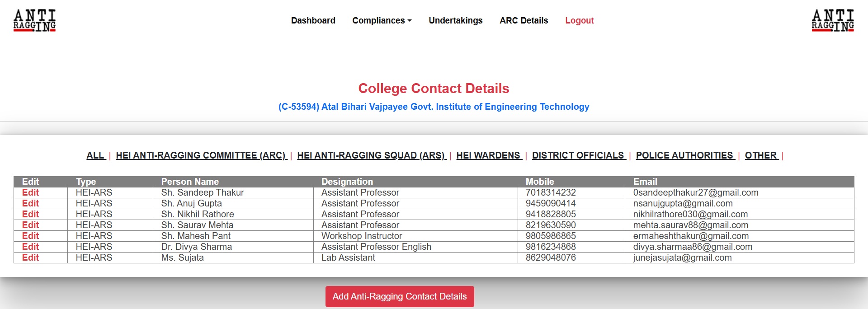Select the Police Authorities filter
The image size is (868, 309).
[x=684, y=155]
